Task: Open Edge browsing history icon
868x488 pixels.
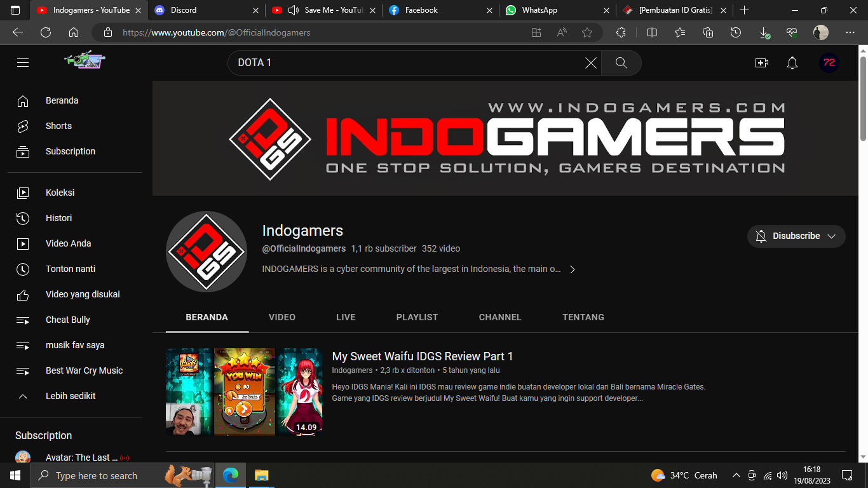Action: 736,32
